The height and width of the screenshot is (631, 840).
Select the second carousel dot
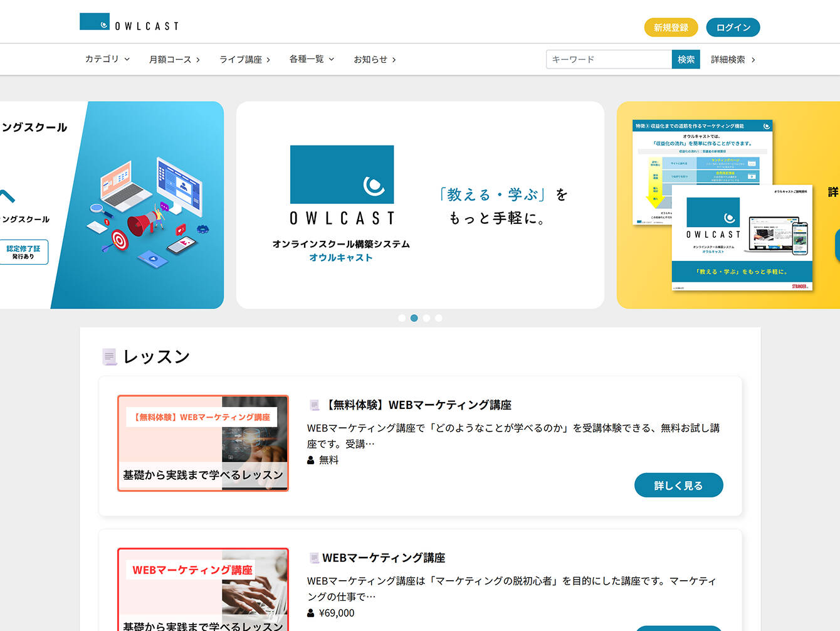[x=414, y=318]
